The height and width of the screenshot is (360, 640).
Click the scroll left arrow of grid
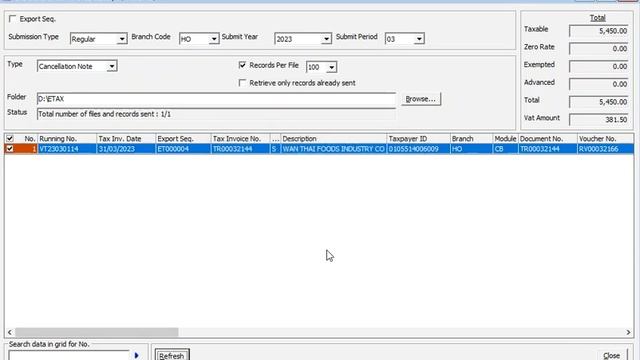10,332
